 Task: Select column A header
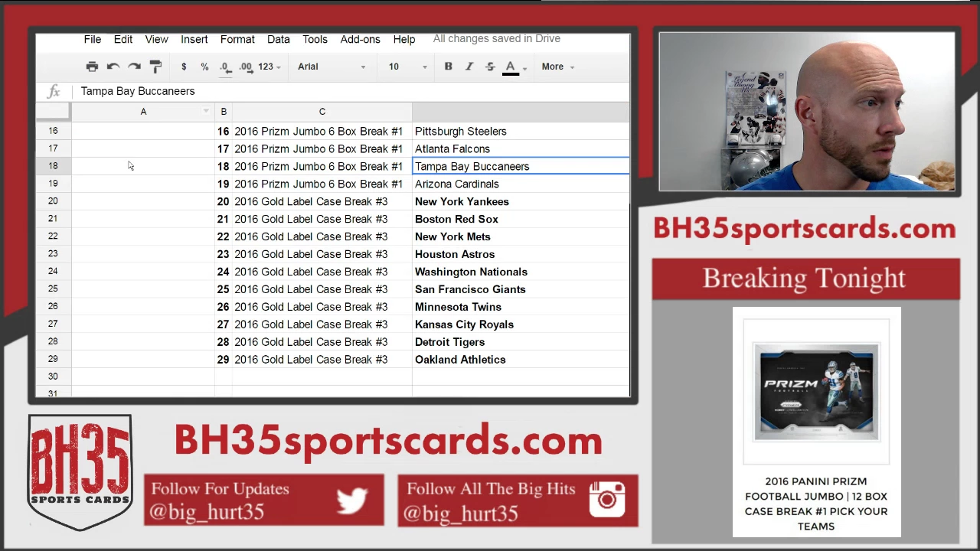coord(143,112)
